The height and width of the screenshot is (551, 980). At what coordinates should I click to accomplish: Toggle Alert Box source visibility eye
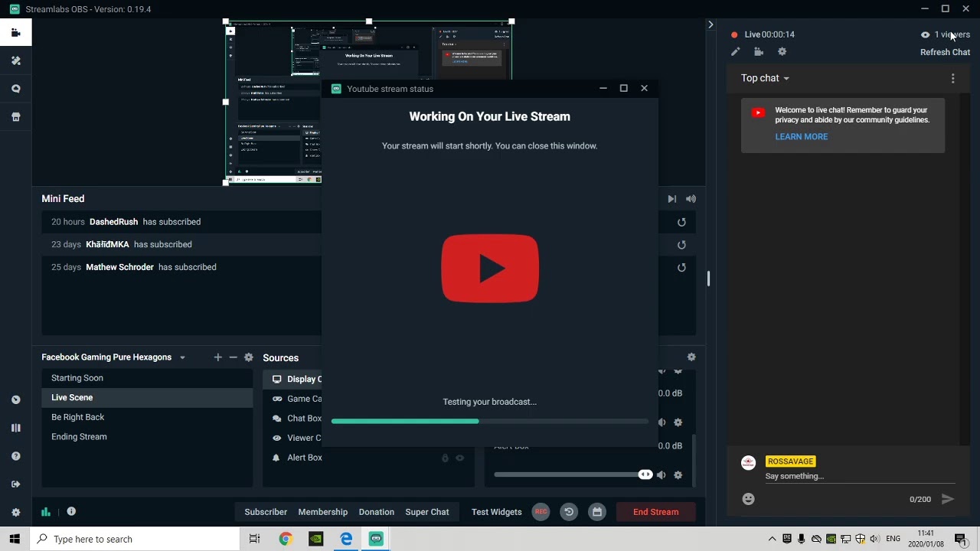pyautogui.click(x=460, y=458)
